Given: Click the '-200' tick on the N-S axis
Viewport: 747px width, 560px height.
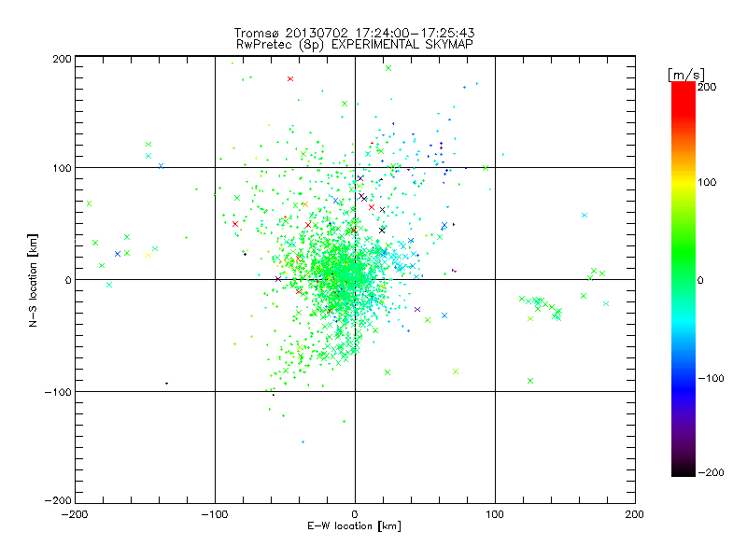Looking at the screenshot, I should click(x=59, y=500).
